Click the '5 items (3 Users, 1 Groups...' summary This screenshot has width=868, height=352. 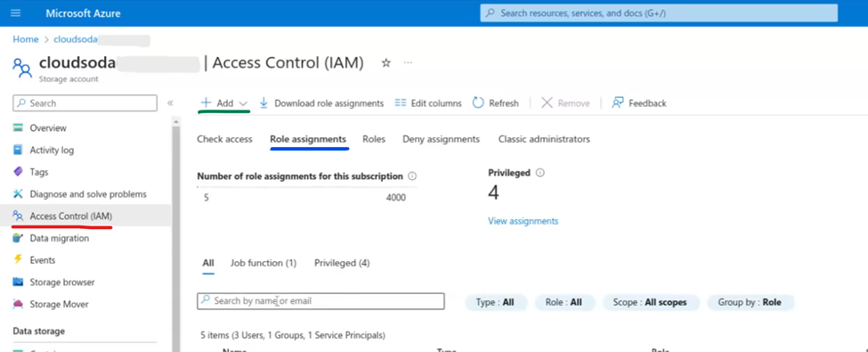click(x=293, y=335)
